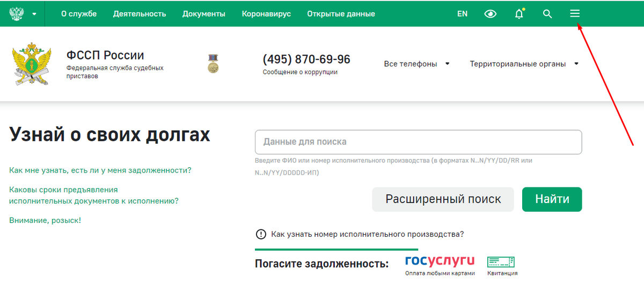Viewport: 644px width, 292px height.
Task: Open link Как мне узнать, есть ли задолженности
Action: (x=100, y=170)
